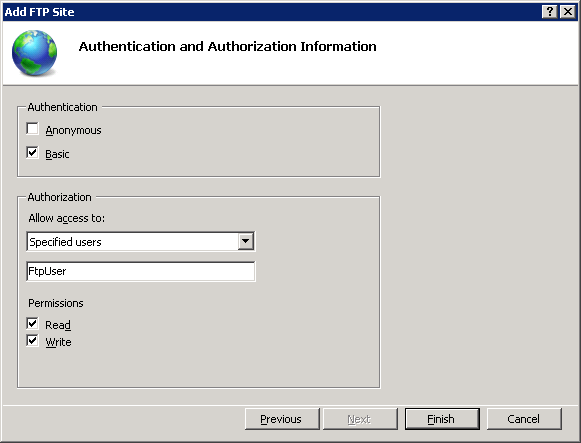Click the grayed-out Next button
This screenshot has height=443, width=581.
(x=360, y=419)
